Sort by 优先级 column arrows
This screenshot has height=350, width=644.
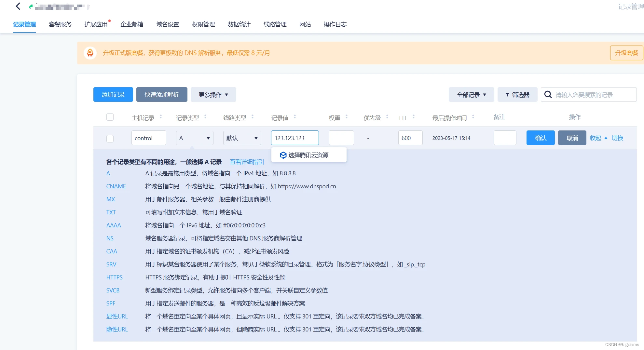click(x=387, y=117)
